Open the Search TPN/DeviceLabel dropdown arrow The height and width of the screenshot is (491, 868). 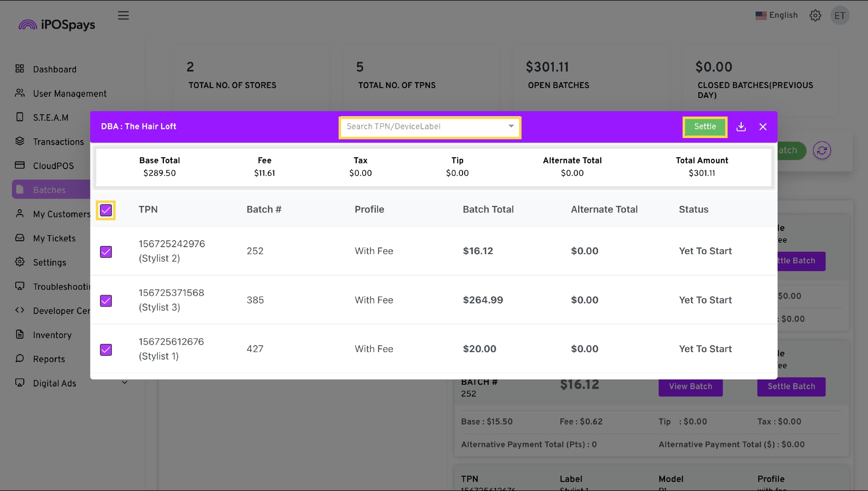[511, 126]
